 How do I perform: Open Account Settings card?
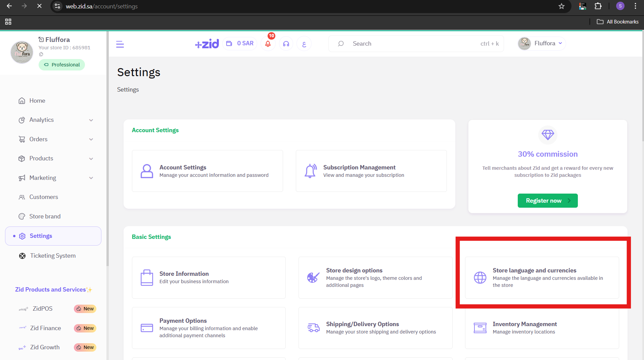[208, 171]
